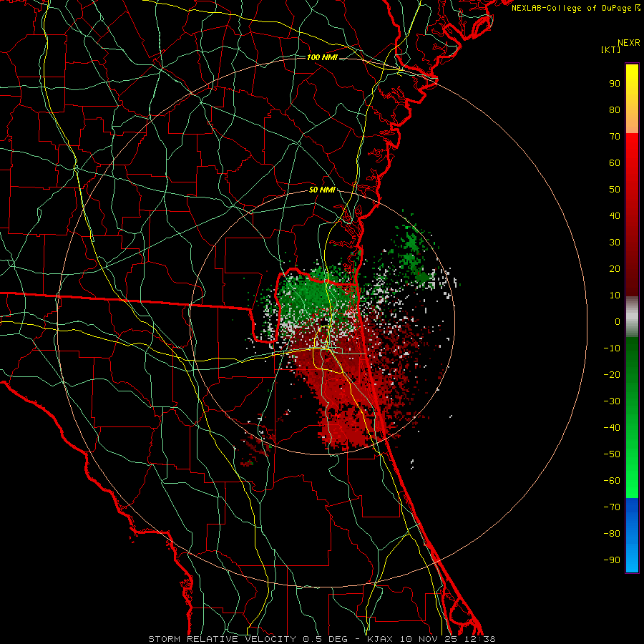Click the 20 value on the color scale

tap(615, 268)
